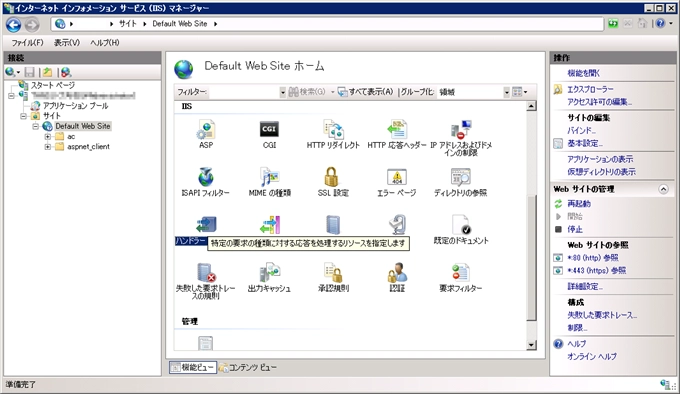
Task: Switch to コンテンツ ビュー tab
Action: tap(248, 368)
